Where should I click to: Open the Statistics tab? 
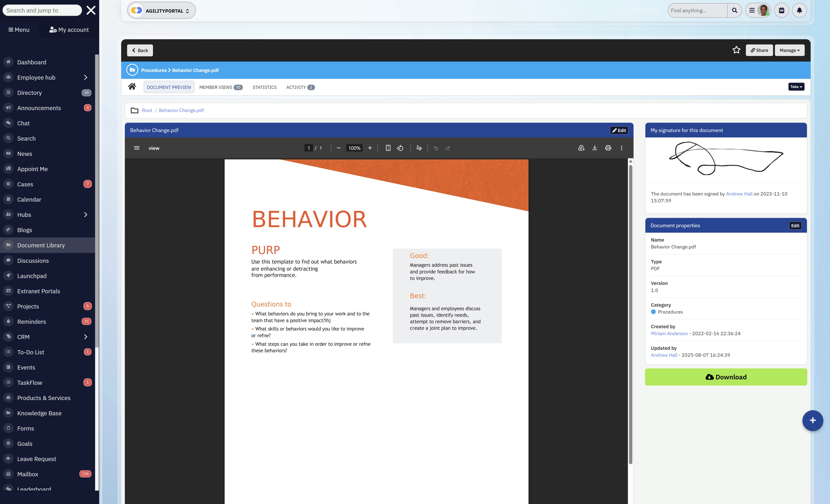(x=264, y=87)
